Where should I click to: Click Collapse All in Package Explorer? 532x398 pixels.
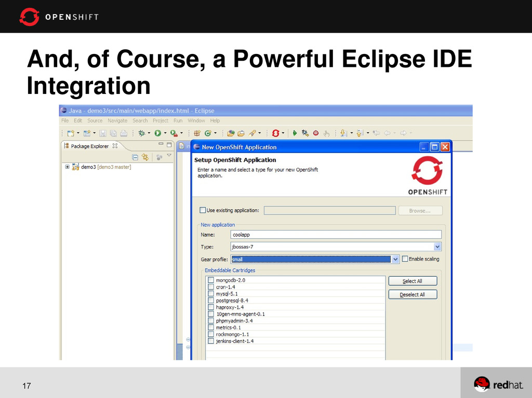pyautogui.click(x=135, y=157)
